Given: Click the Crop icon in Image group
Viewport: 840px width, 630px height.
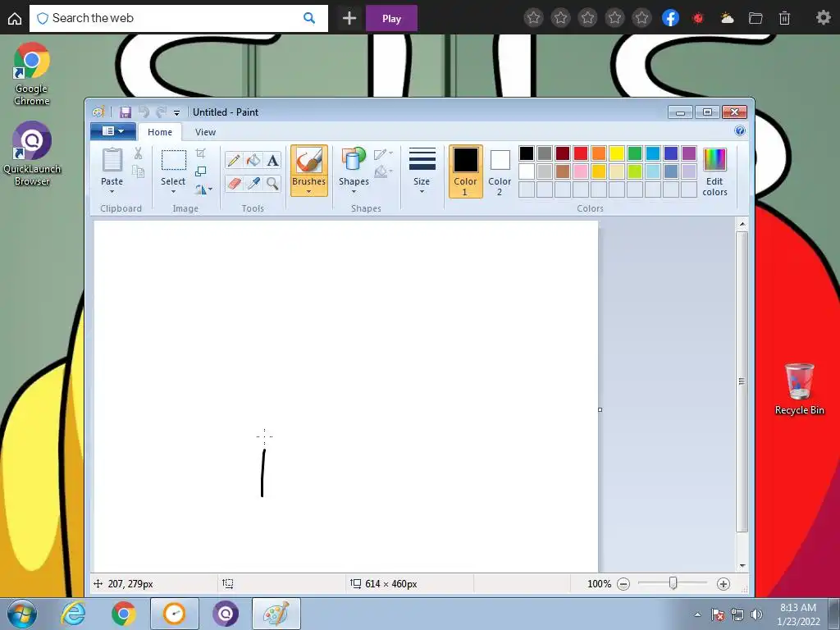Looking at the screenshot, I should [201, 153].
